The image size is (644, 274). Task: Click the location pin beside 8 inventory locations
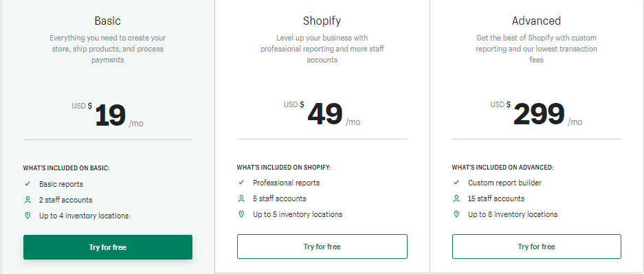456,214
